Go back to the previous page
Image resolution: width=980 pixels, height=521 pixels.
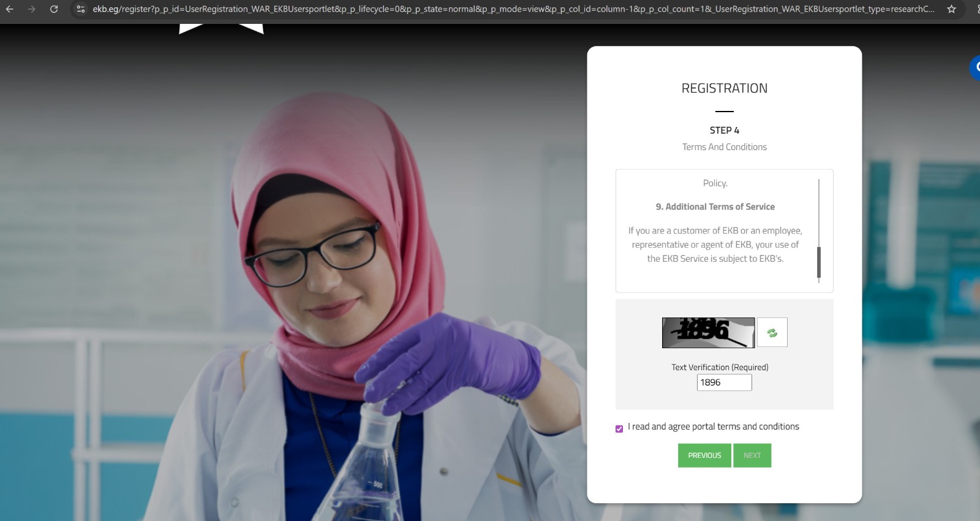click(10, 9)
